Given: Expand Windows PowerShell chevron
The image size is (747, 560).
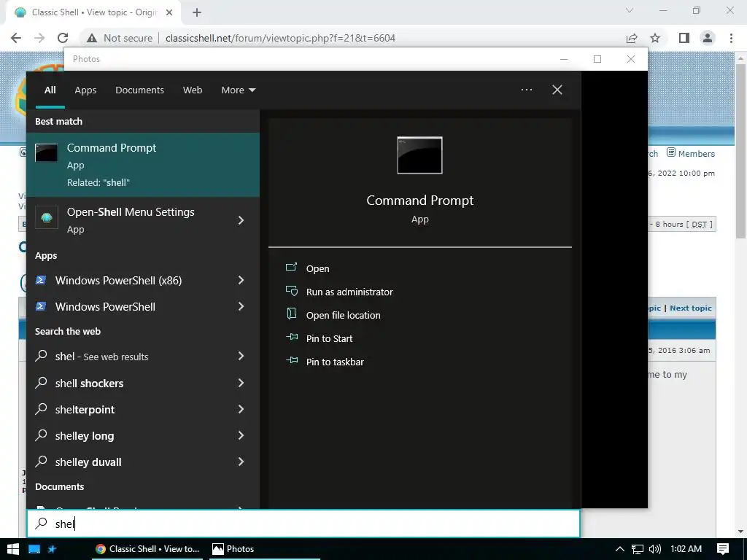Looking at the screenshot, I should coord(241,307).
